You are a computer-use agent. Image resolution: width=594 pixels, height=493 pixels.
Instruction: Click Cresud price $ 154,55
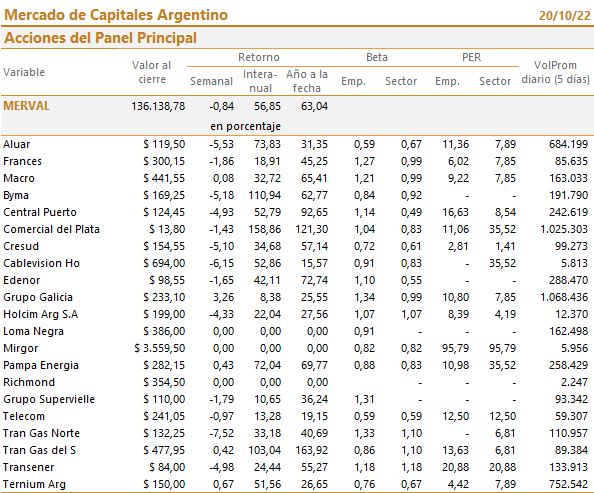[x=164, y=246]
